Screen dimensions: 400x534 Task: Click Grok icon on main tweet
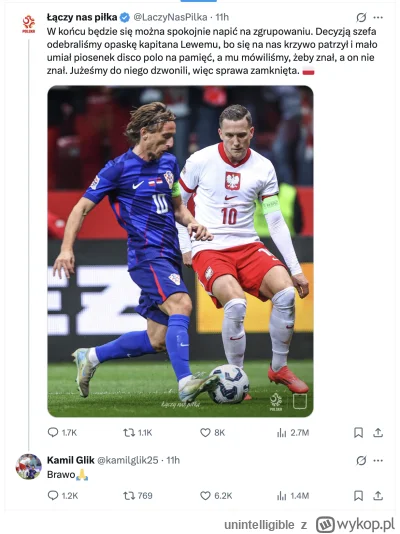(361, 17)
